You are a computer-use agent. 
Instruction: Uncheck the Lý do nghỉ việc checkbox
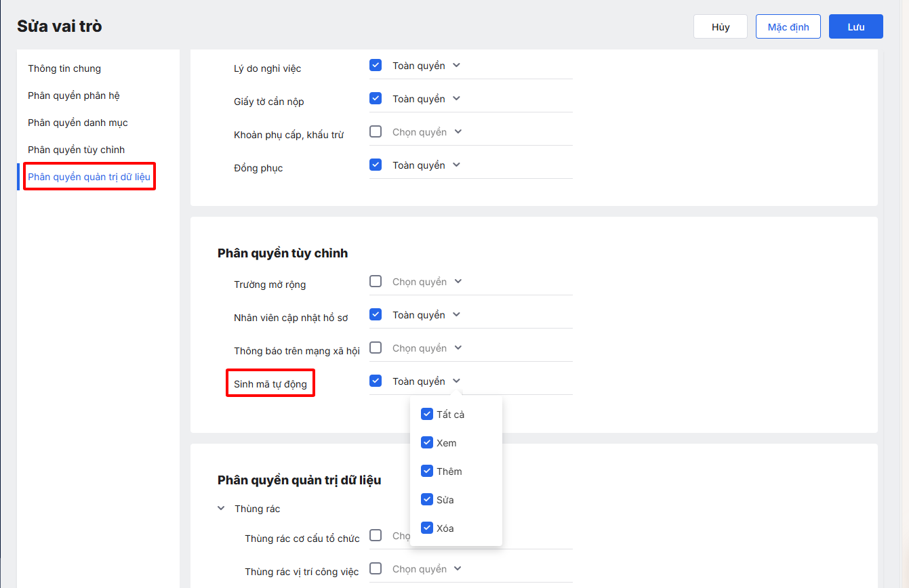click(x=376, y=66)
